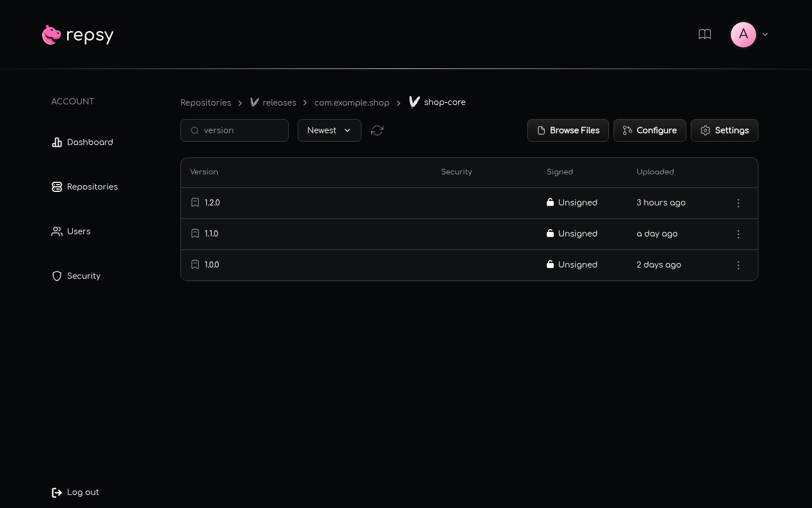Screen dimensions: 812x508
Task: Open version 1.1.0
Action: tap(211, 234)
